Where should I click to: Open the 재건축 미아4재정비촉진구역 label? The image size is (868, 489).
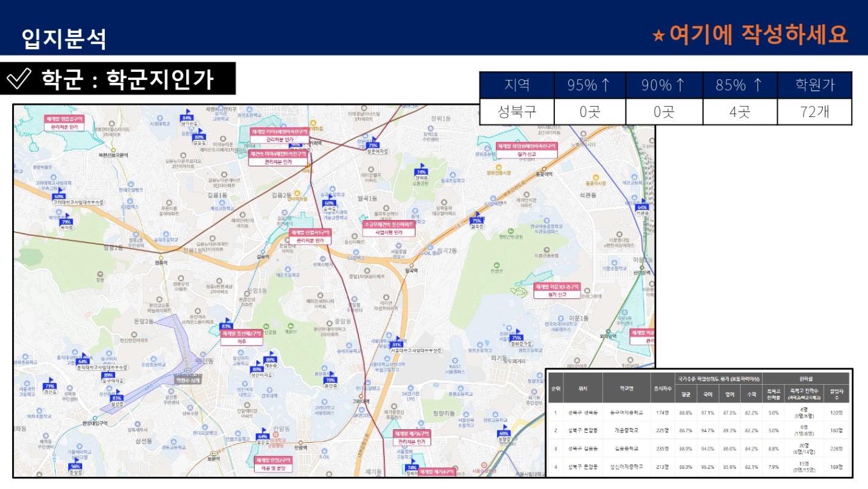coord(278,159)
